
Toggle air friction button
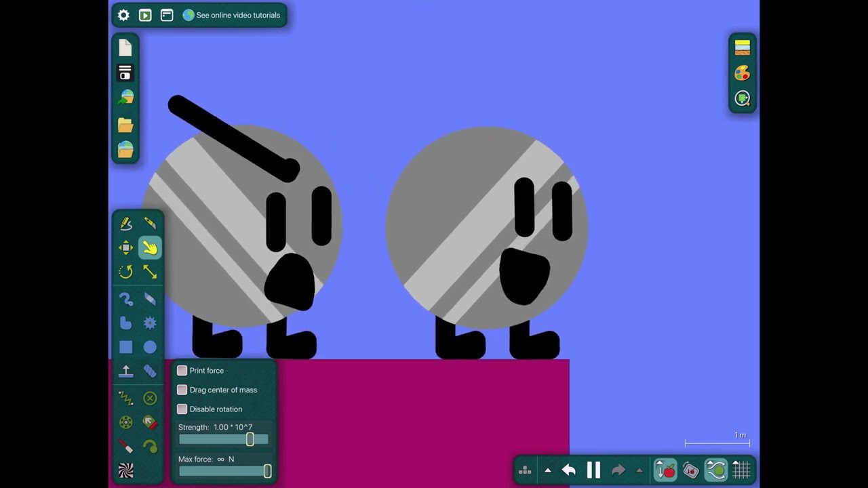[x=715, y=470]
